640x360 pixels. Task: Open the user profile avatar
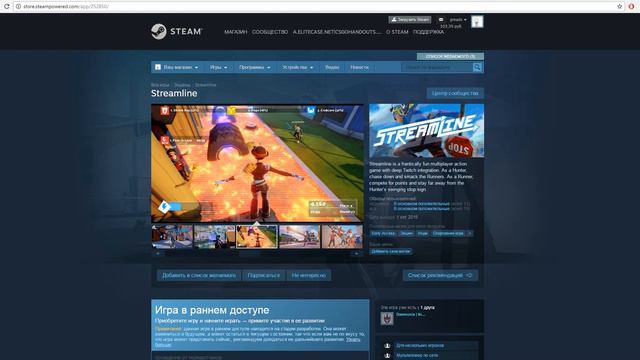click(x=477, y=22)
